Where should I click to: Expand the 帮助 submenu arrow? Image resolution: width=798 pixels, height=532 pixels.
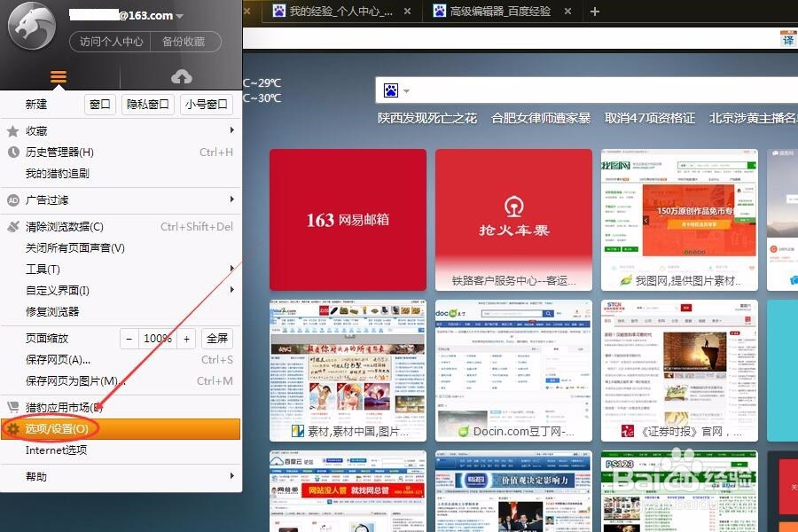click(231, 477)
